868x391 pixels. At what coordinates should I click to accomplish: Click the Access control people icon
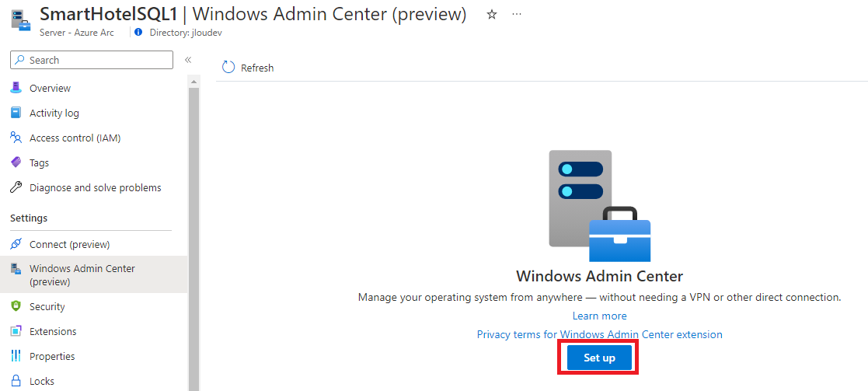click(x=16, y=138)
